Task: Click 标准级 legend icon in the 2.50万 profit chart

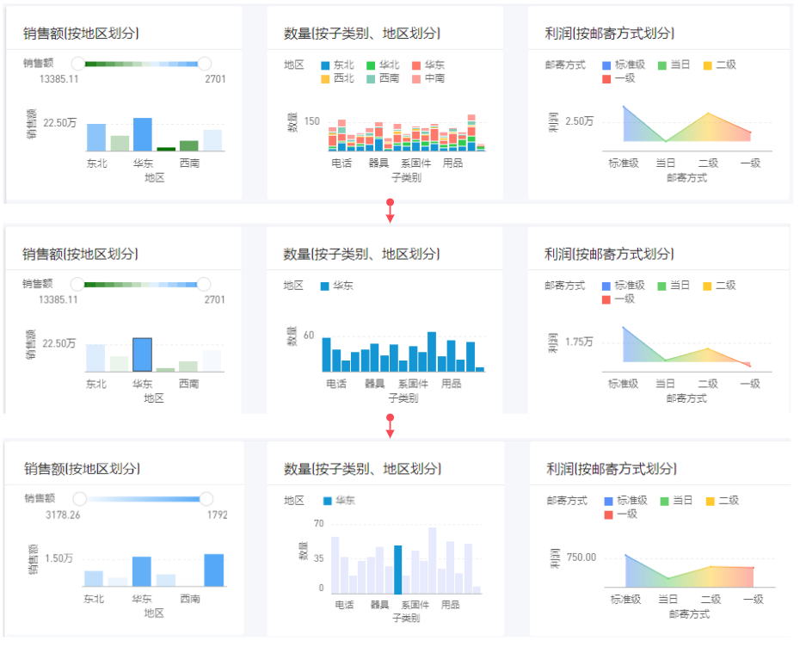Action: coord(606,65)
